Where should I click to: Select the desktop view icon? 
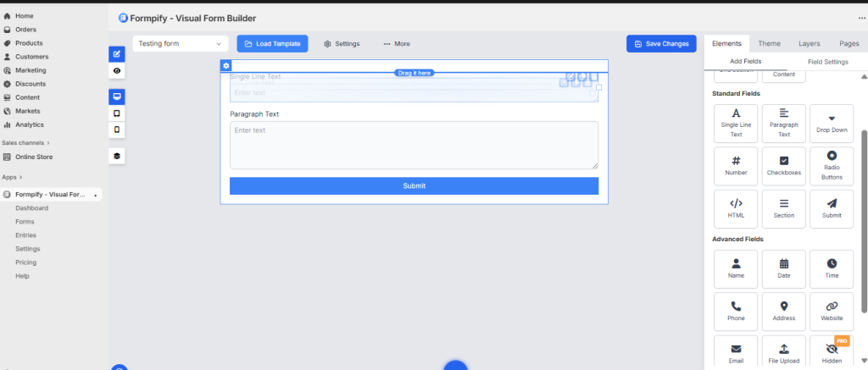117,96
